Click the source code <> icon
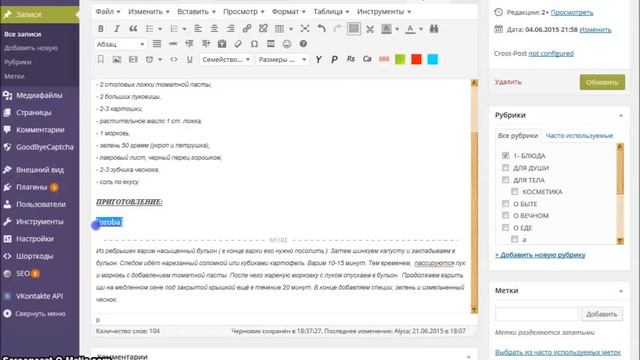This screenshot has height=360, width=640. point(174,60)
